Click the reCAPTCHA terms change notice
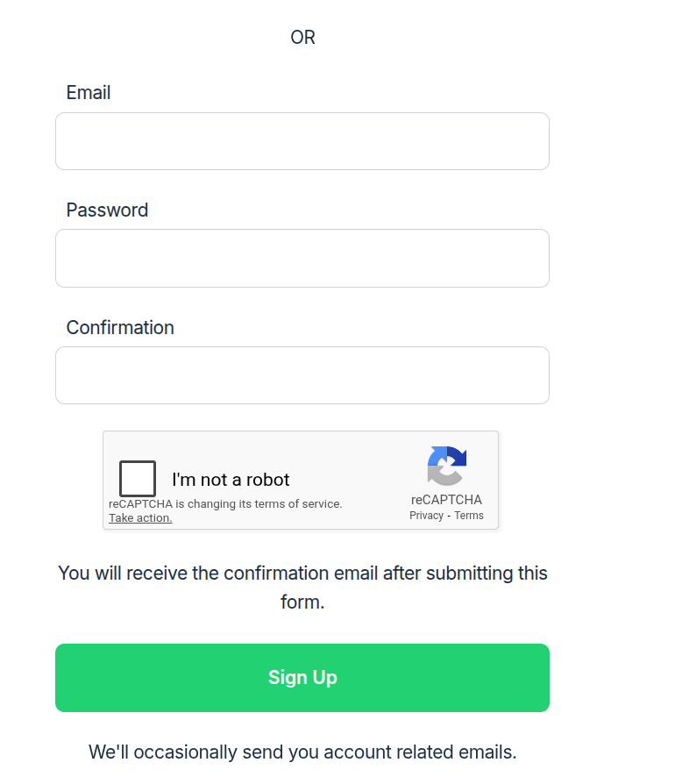 tap(225, 503)
